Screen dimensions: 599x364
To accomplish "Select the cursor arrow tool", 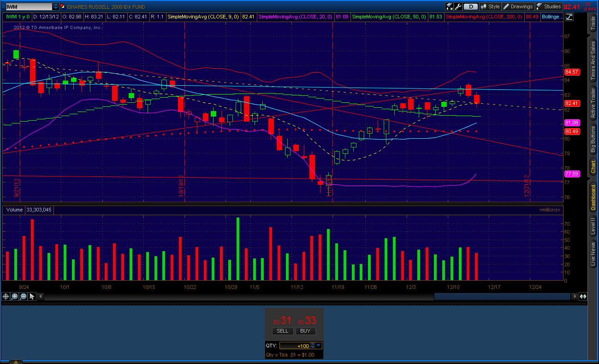I will [31, 296].
